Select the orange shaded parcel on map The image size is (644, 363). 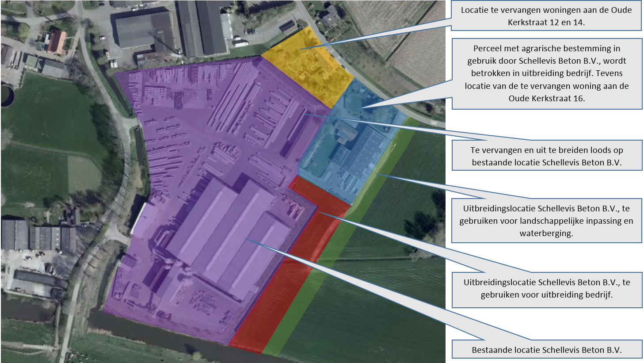[309, 66]
